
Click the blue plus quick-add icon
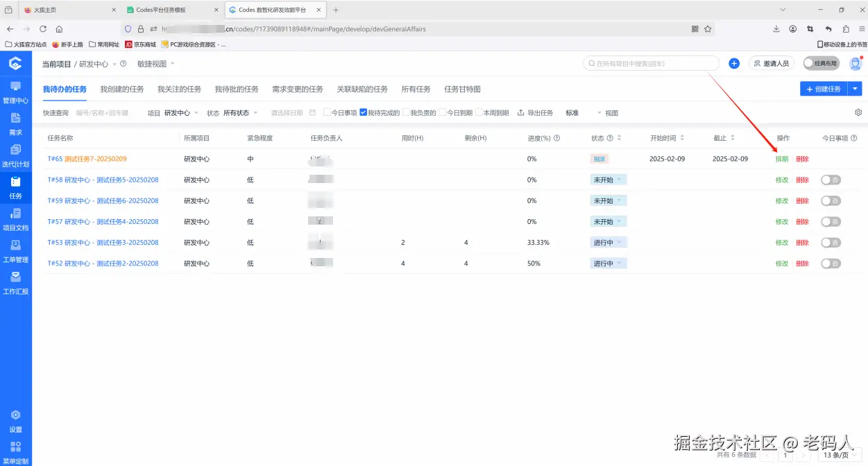pyautogui.click(x=734, y=63)
